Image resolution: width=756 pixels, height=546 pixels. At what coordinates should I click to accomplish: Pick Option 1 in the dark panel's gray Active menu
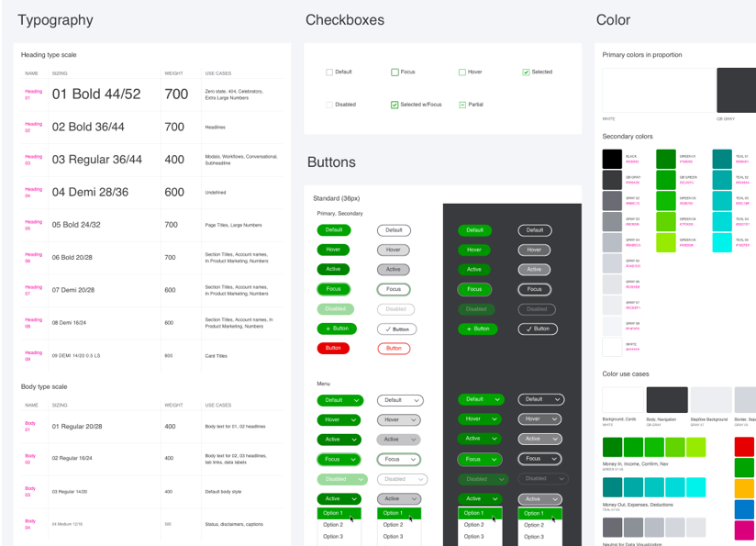tap(540, 514)
